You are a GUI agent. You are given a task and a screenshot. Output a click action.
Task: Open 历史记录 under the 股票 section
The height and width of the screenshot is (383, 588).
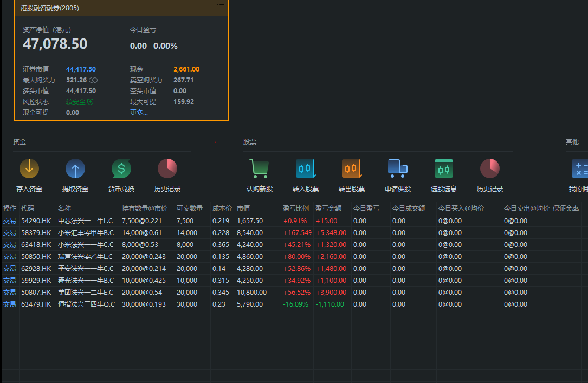(490, 168)
